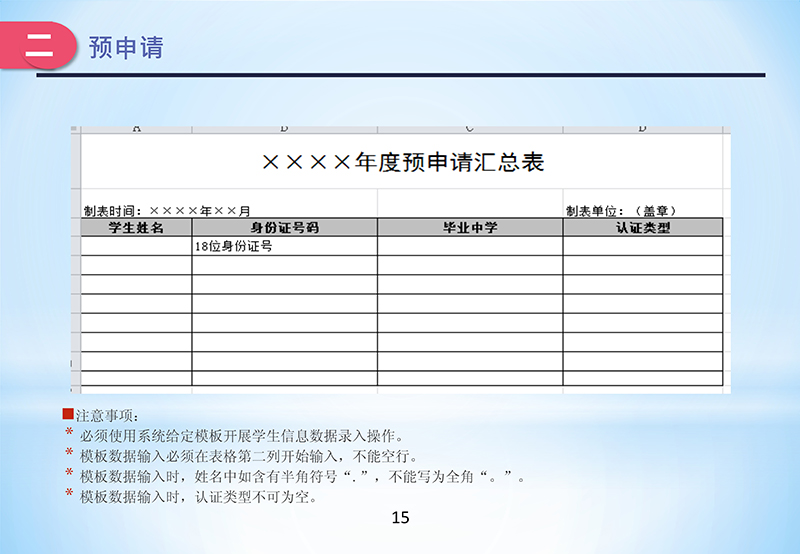Click the note about 表格第二列开始输入
This screenshot has width=800, height=554.
[x=249, y=456]
